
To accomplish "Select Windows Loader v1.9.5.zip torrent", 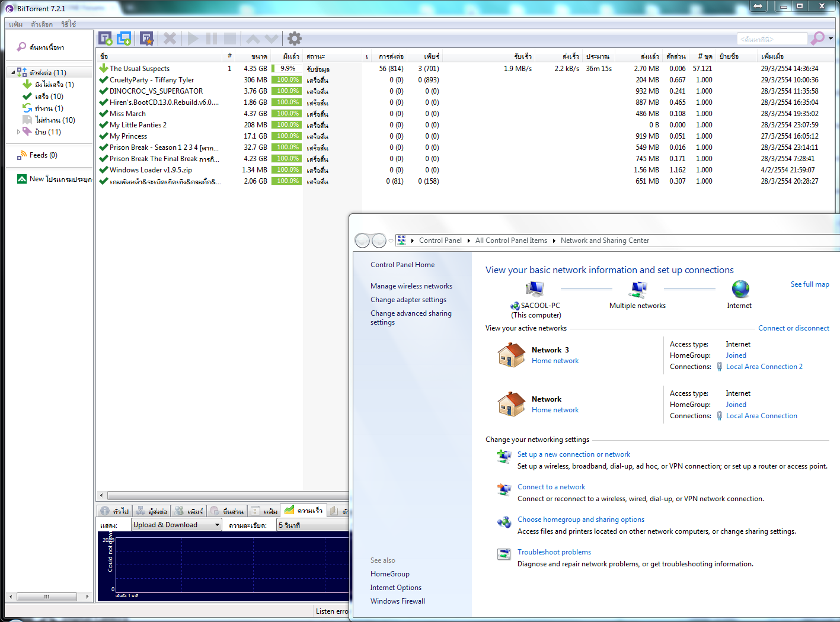I will 465,170.
